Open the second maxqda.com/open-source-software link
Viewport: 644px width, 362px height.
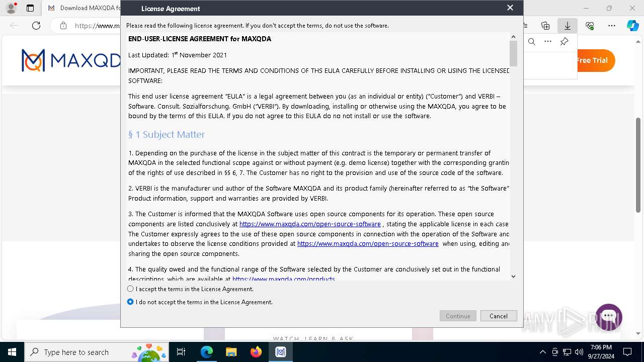pyautogui.click(x=368, y=243)
